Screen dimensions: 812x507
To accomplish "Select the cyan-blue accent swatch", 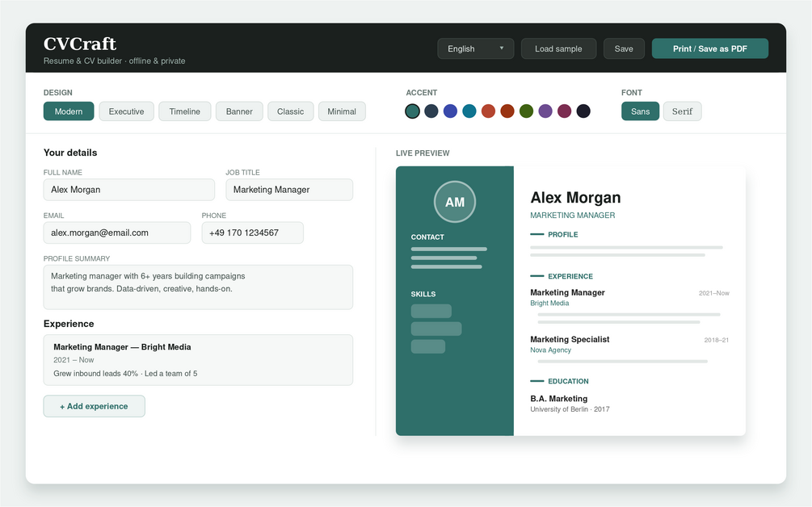I will 469,111.
